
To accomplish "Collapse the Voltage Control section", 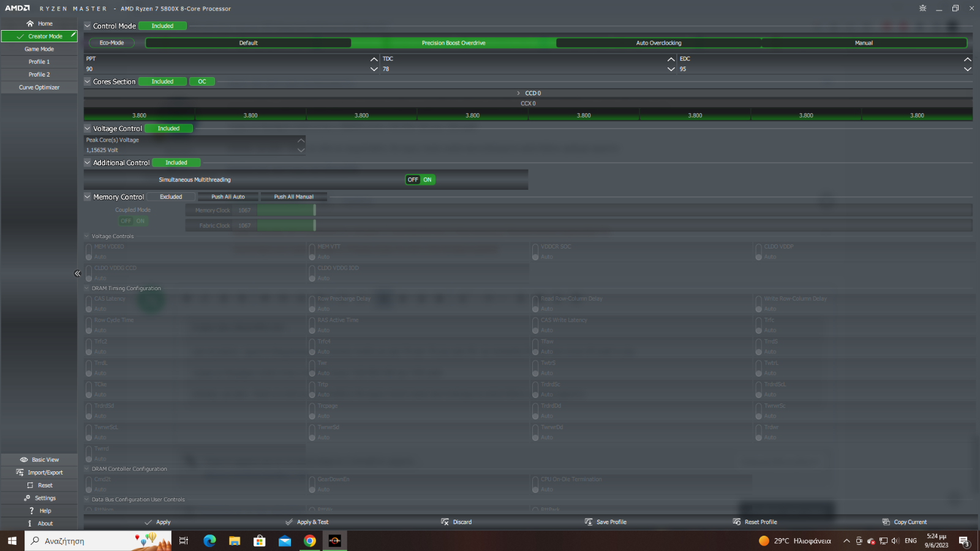I will pyautogui.click(x=88, y=129).
